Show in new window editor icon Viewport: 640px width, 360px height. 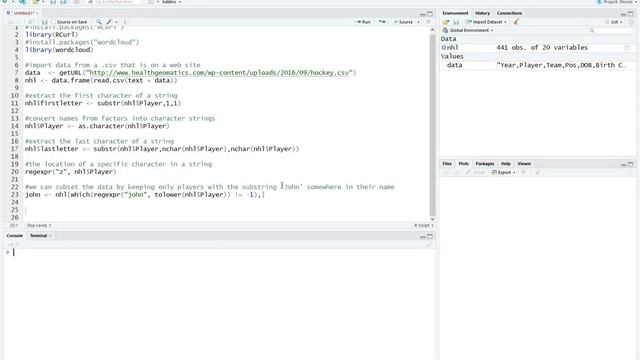(31, 22)
